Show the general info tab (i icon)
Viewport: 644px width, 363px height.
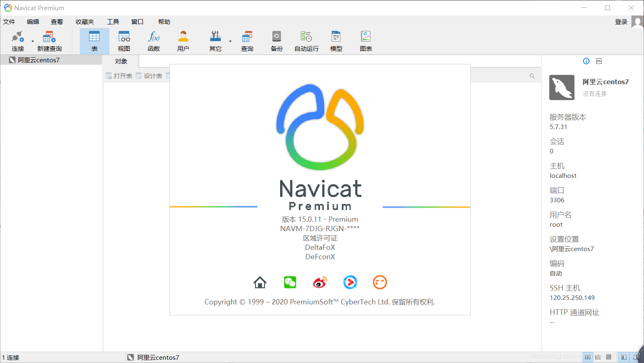click(x=586, y=61)
